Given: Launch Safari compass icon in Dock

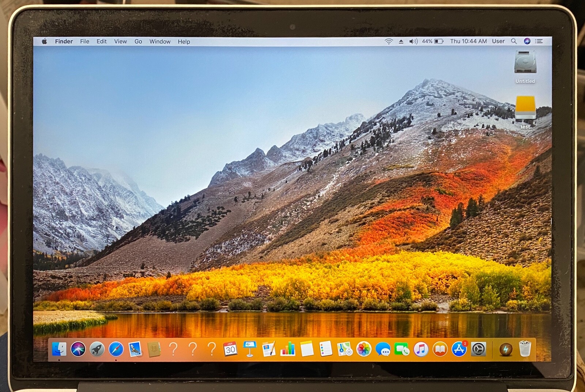Looking at the screenshot, I should [116, 349].
